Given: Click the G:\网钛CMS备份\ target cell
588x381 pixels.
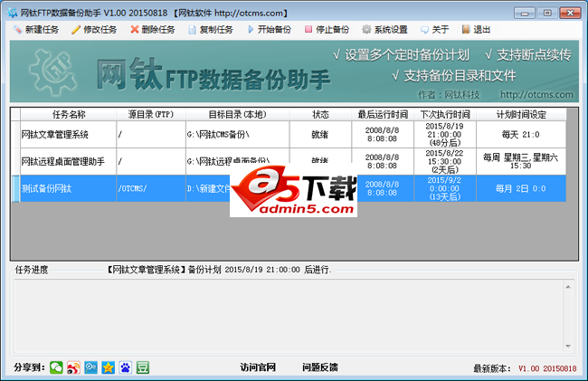Looking at the screenshot, I should coord(237,134).
